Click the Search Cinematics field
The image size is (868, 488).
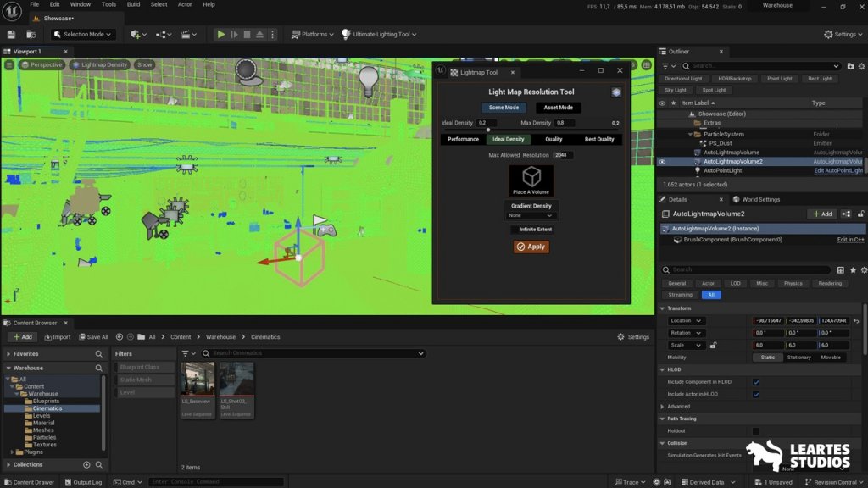click(x=313, y=353)
